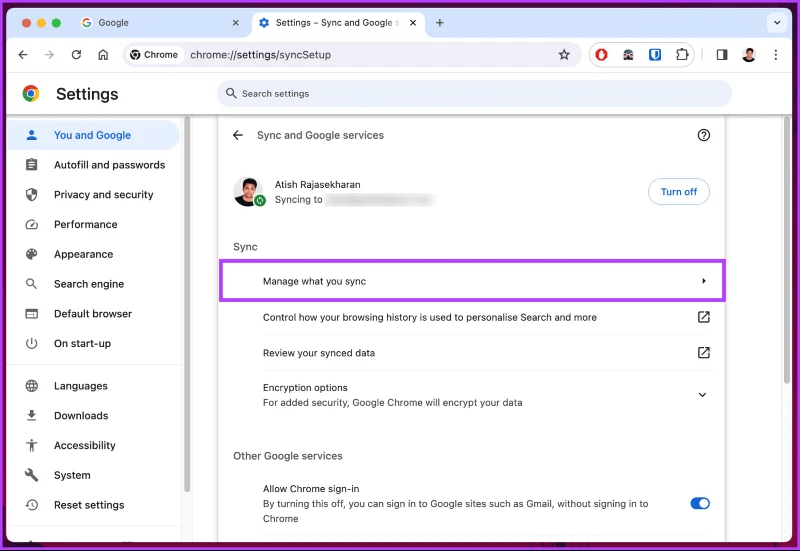800x551 pixels.
Task: Open Appearance settings section
Action: pos(93,254)
